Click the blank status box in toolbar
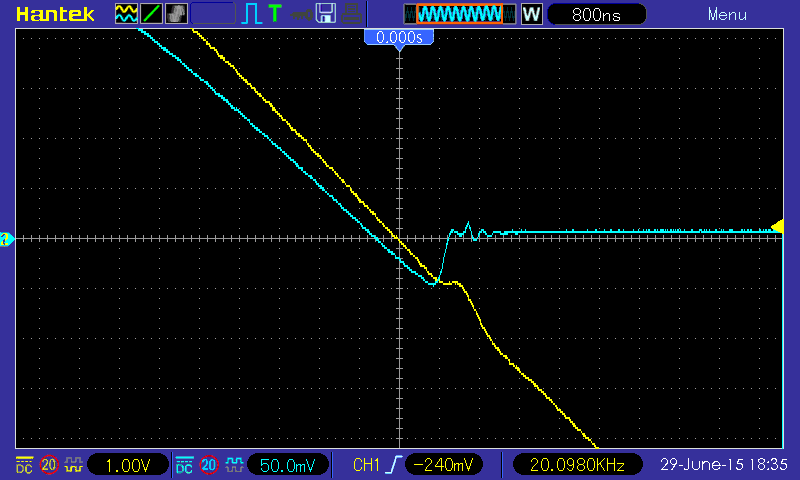Image resolution: width=800 pixels, height=480 pixels. 213,14
